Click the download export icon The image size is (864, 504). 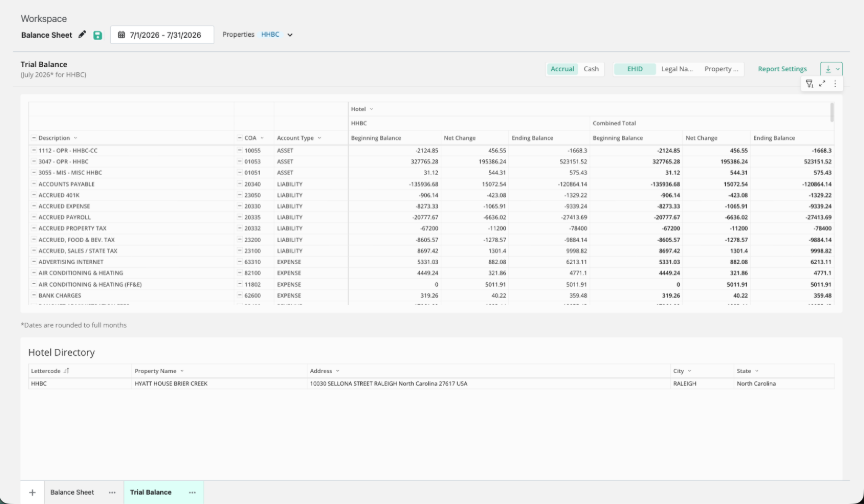click(828, 69)
